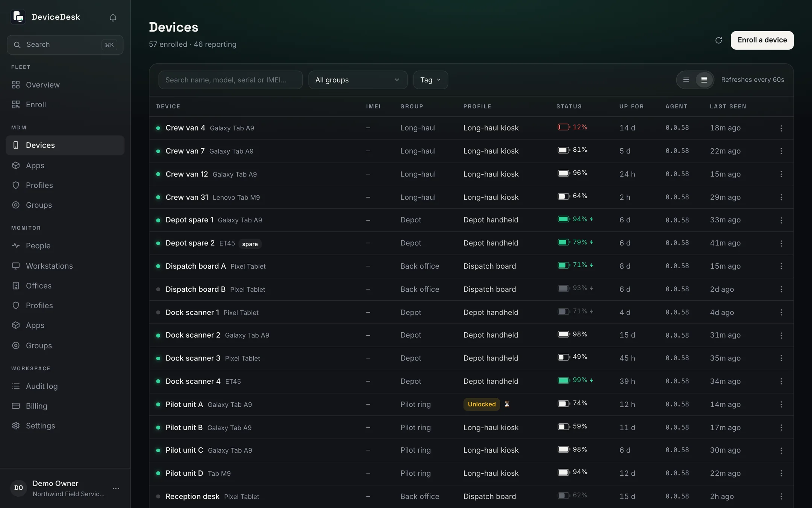Viewport: 812px width, 508px height.
Task: Open Offices in the sidebar
Action: click(x=65, y=286)
